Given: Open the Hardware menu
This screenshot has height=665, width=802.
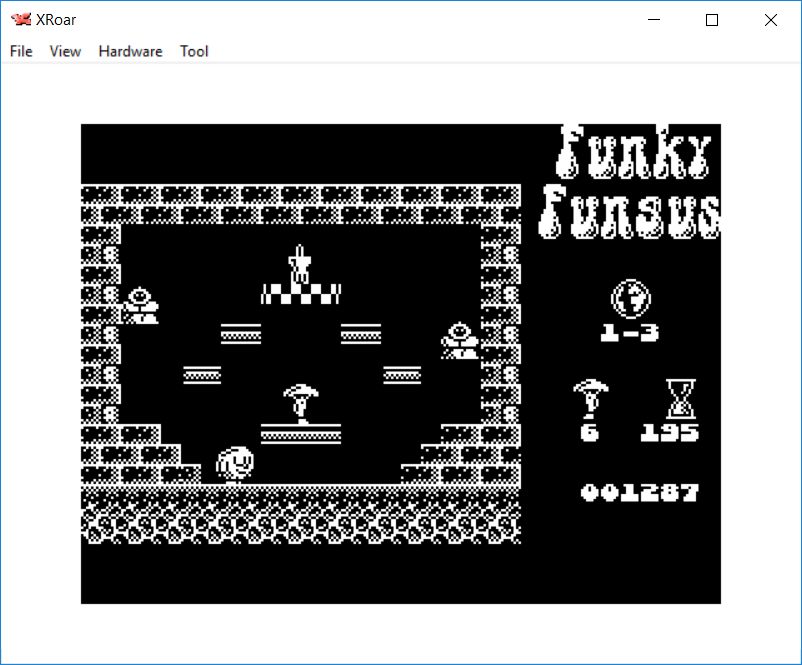Looking at the screenshot, I should (x=130, y=51).
